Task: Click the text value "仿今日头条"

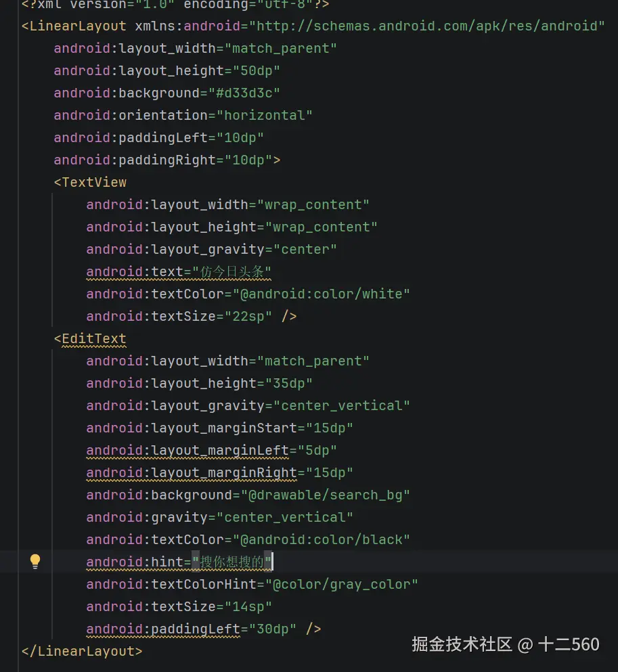Action: 231,271
